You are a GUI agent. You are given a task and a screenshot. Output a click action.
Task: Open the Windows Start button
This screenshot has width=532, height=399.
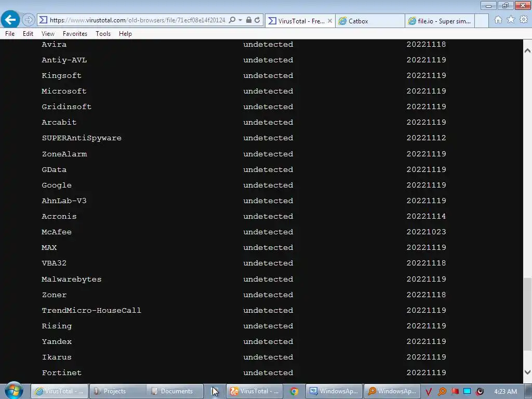[14, 391]
